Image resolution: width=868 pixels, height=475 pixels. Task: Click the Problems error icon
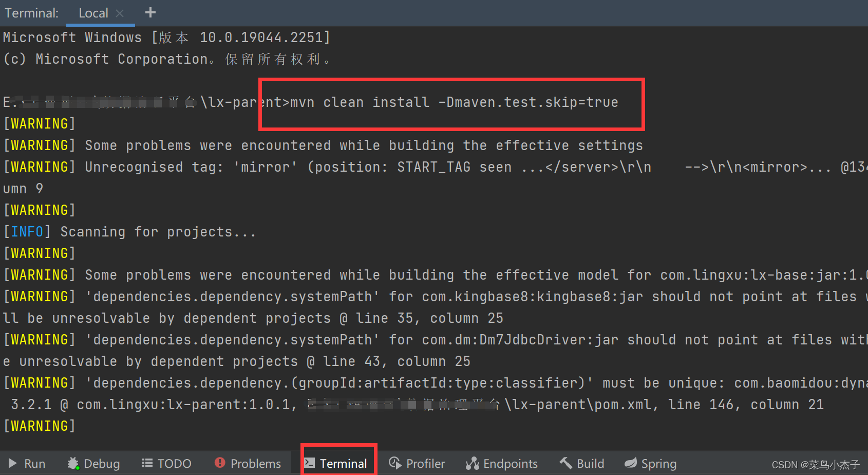(220, 463)
